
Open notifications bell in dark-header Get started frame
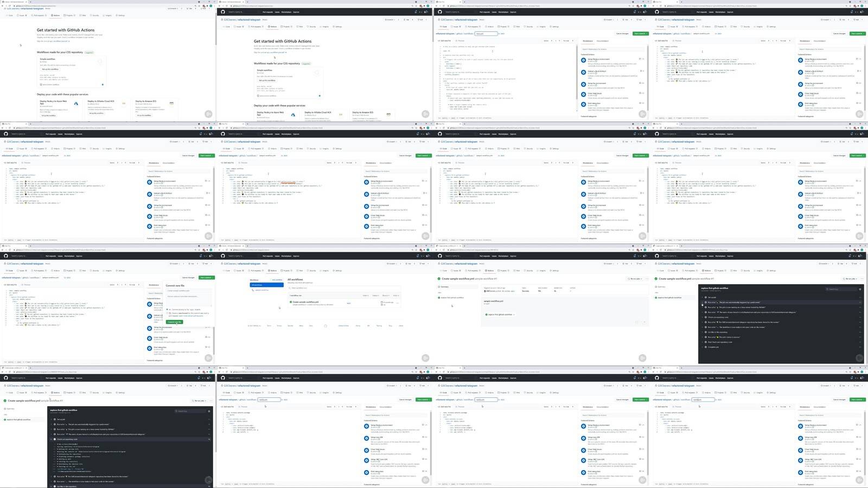point(416,11)
